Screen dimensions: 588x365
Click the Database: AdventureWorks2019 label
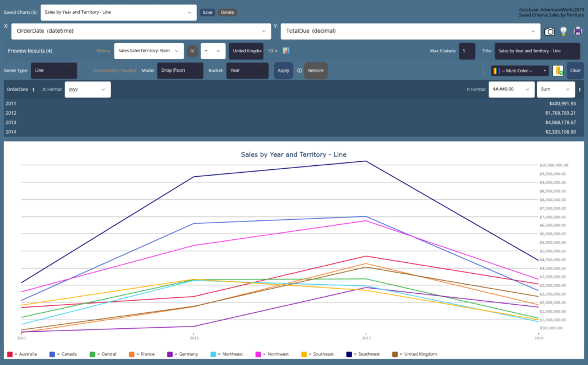click(x=552, y=10)
